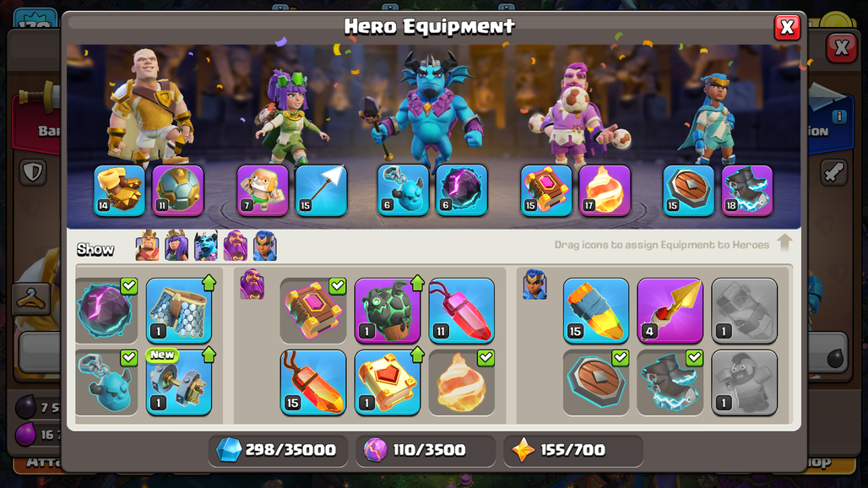This screenshot has width=868, height=488.
Task: Select the checked round wooden shield item
Action: pos(596,382)
